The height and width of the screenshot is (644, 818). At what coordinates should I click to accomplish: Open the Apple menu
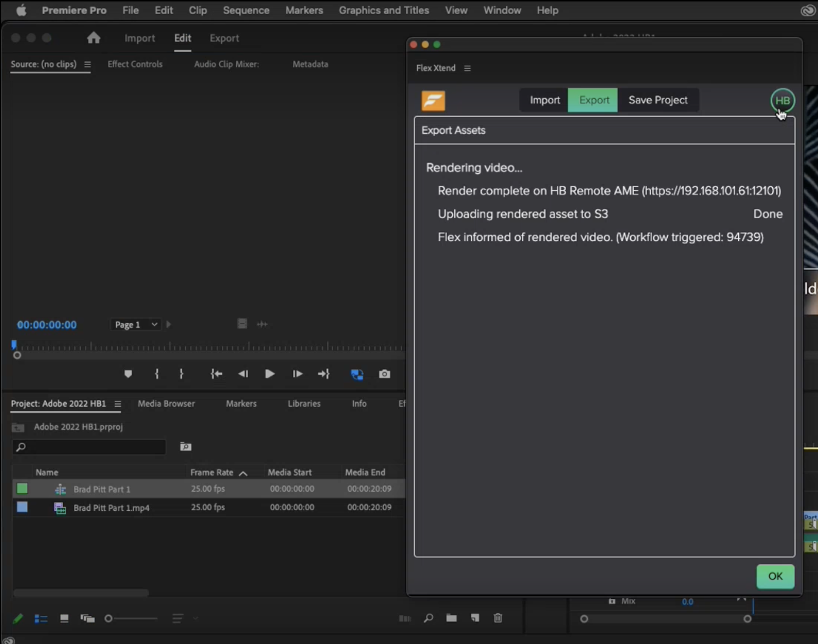pos(21,10)
